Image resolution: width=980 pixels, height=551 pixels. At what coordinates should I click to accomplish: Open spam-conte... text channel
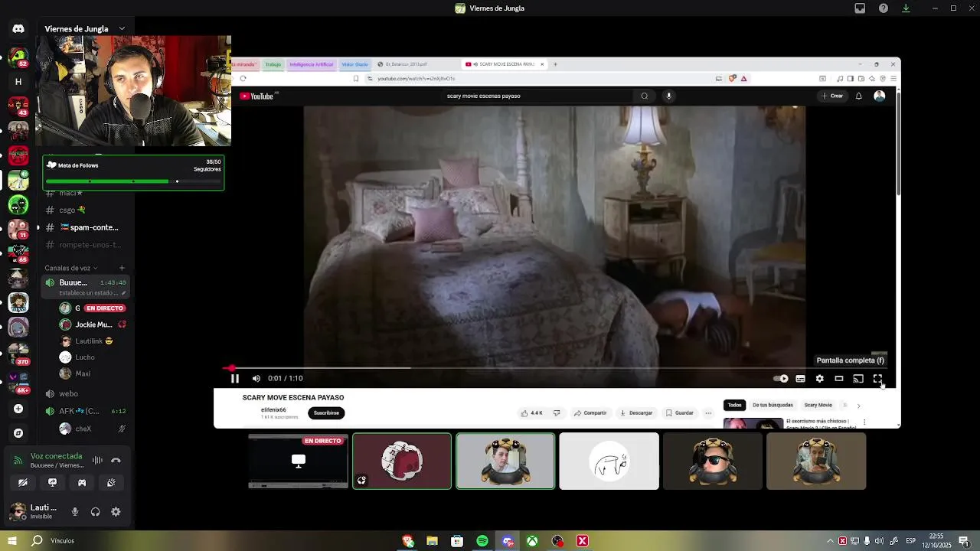pyautogui.click(x=85, y=227)
